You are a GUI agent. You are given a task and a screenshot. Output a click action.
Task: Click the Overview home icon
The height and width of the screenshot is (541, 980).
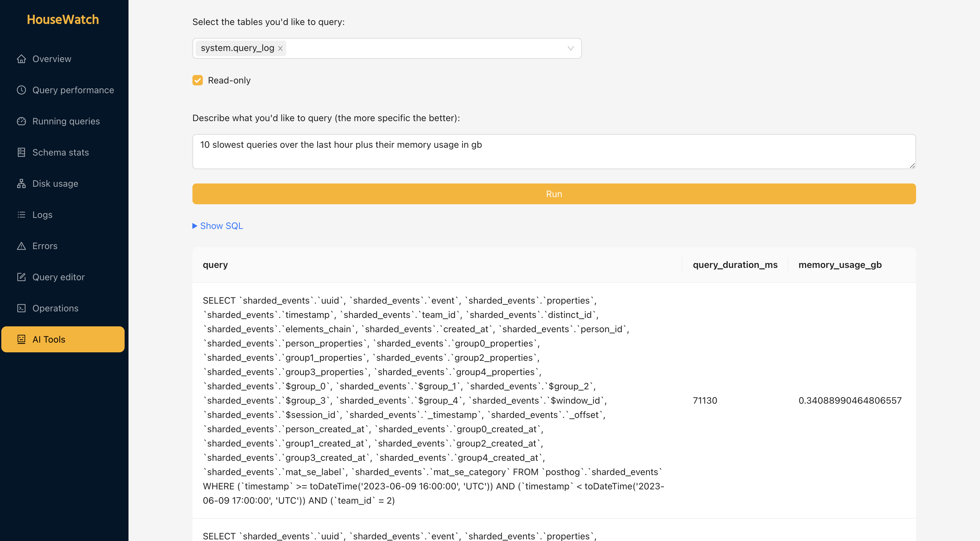pos(21,59)
